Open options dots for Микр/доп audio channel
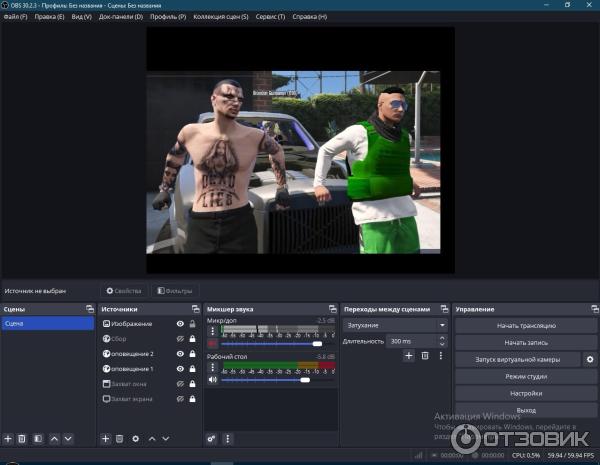Viewport: 600px width, 465px height. tap(213, 331)
